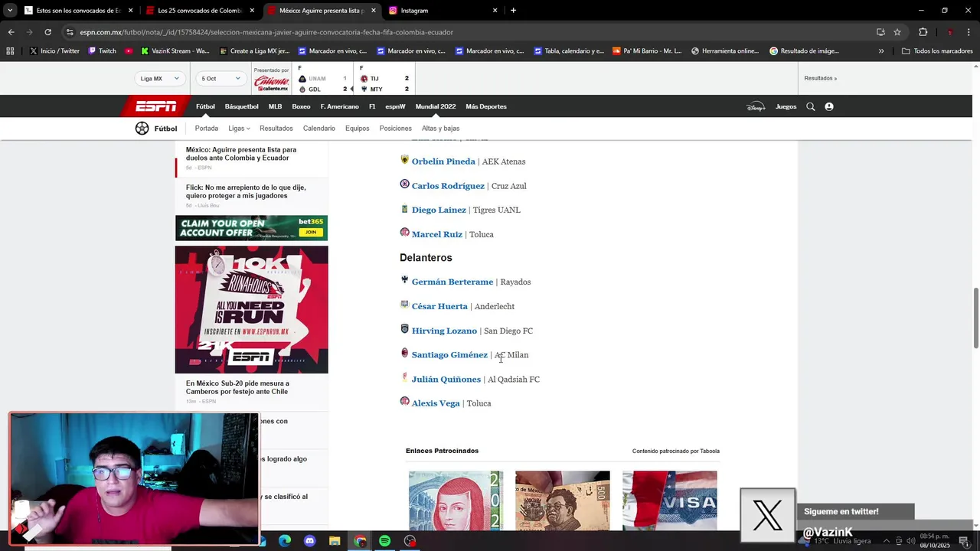980x551 pixels.
Task: Open César Huerta player link
Action: tap(439, 307)
